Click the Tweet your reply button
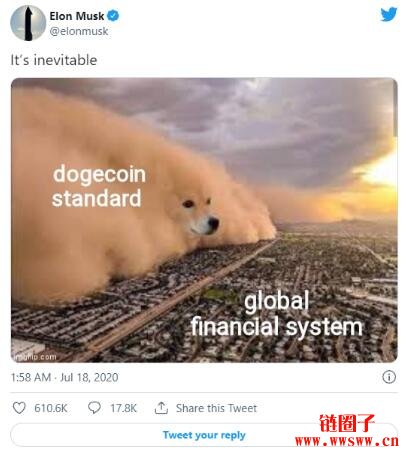408x451 pixels. click(x=204, y=435)
